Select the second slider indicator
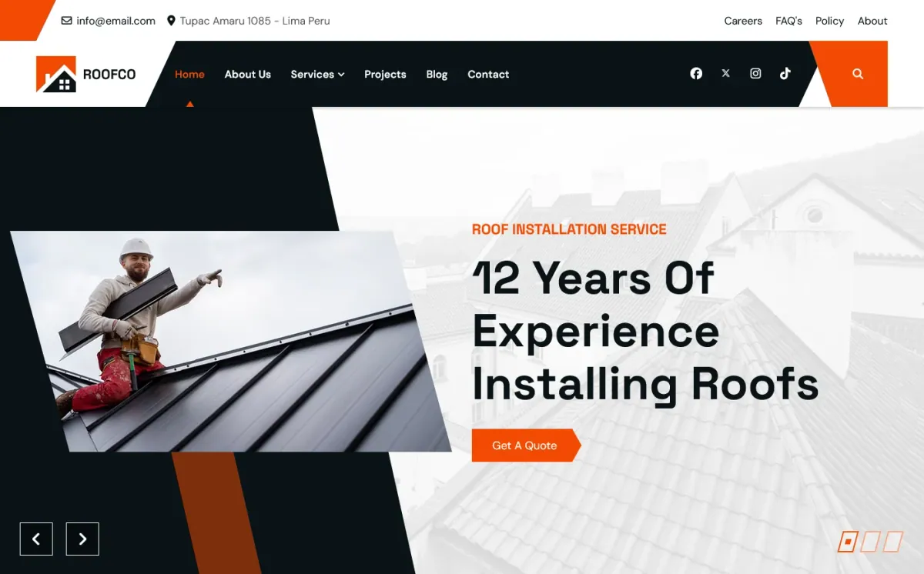This screenshot has height=574, width=924. click(x=870, y=542)
